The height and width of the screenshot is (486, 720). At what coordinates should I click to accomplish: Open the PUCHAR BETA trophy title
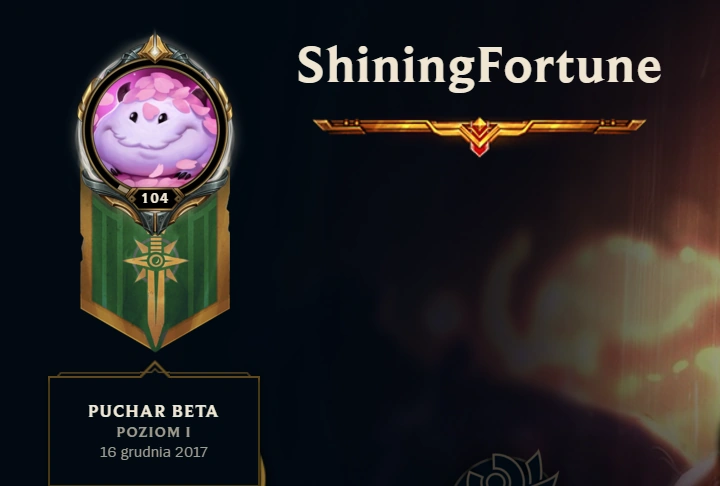[x=153, y=412]
